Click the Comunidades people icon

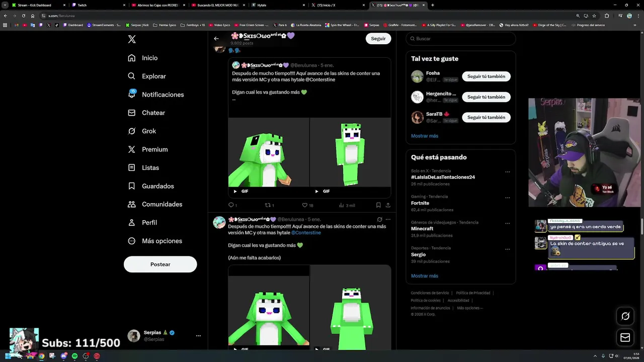click(132, 204)
